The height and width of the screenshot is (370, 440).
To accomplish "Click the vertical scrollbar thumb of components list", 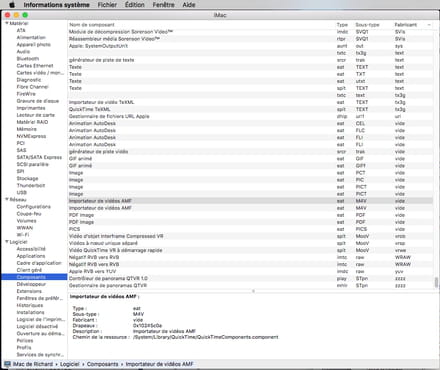I will pyautogui.click(x=436, y=282).
